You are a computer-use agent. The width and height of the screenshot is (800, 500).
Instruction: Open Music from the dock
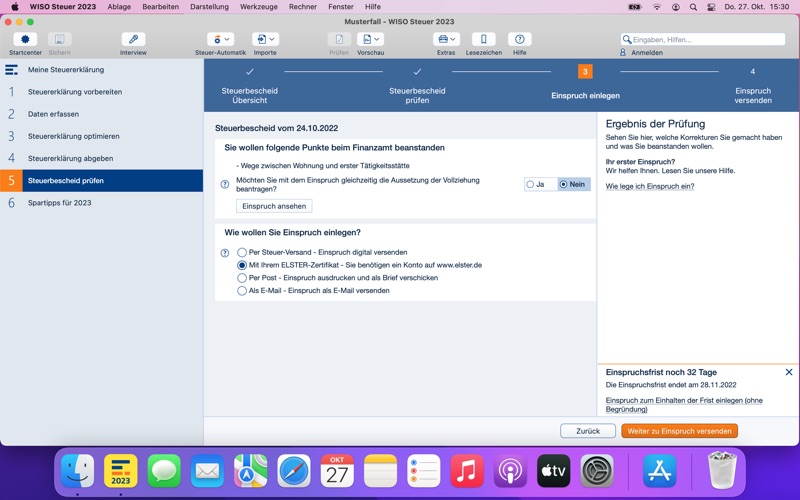467,470
